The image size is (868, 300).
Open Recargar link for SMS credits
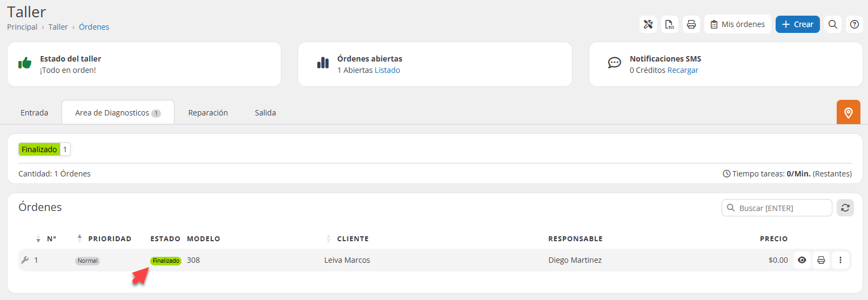[x=683, y=70]
